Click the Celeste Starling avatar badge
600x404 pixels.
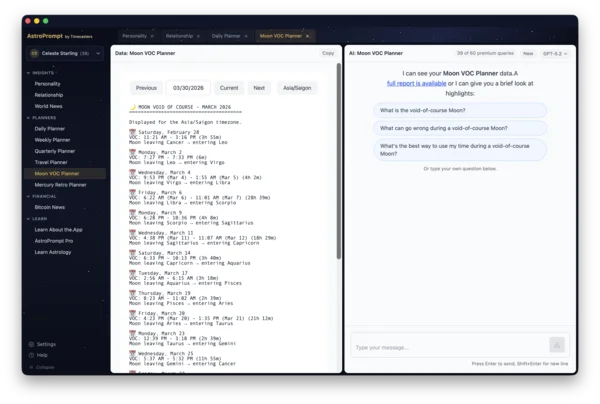pyautogui.click(x=34, y=53)
